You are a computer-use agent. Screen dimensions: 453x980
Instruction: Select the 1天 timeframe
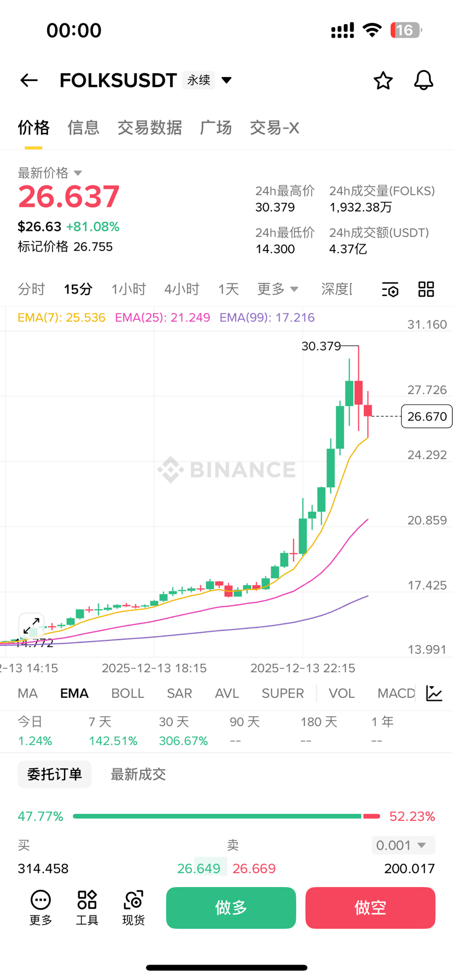tap(228, 289)
